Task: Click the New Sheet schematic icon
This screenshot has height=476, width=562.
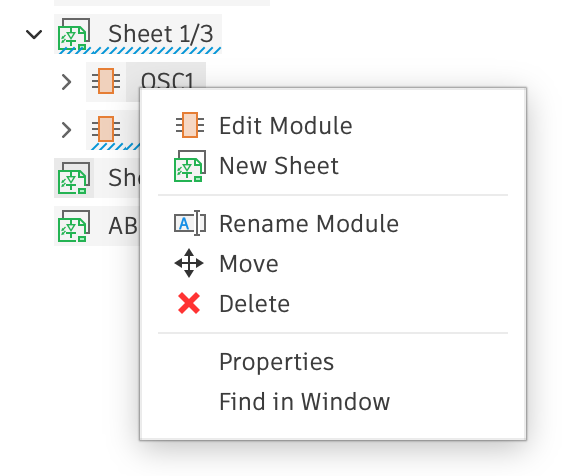Action: [x=190, y=166]
